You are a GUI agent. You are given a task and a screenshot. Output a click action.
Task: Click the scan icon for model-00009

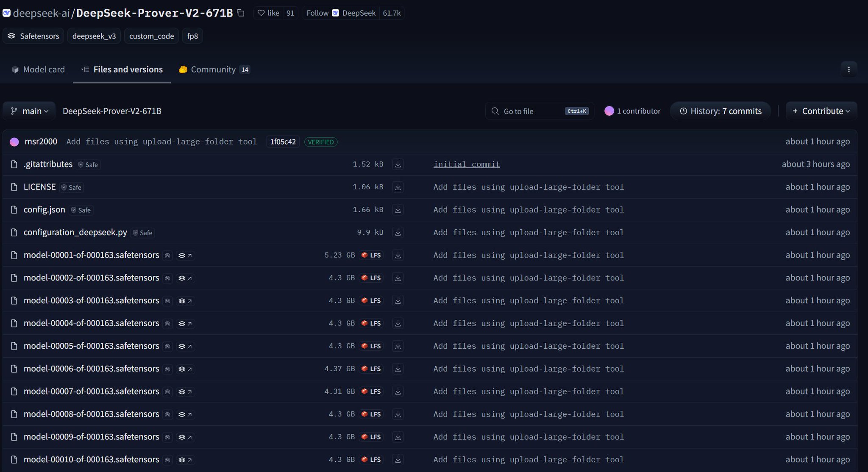(167, 437)
